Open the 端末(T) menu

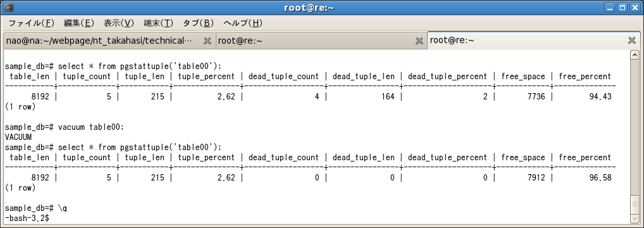click(159, 23)
